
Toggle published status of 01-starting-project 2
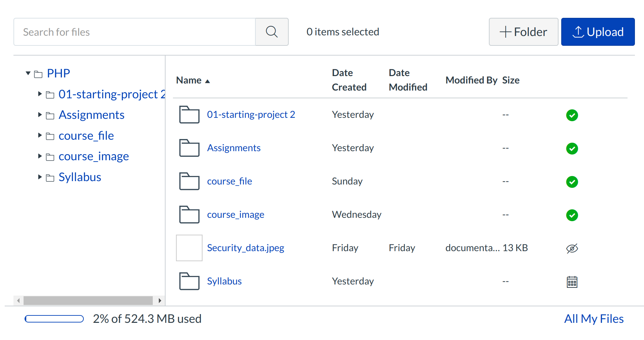coord(572,115)
